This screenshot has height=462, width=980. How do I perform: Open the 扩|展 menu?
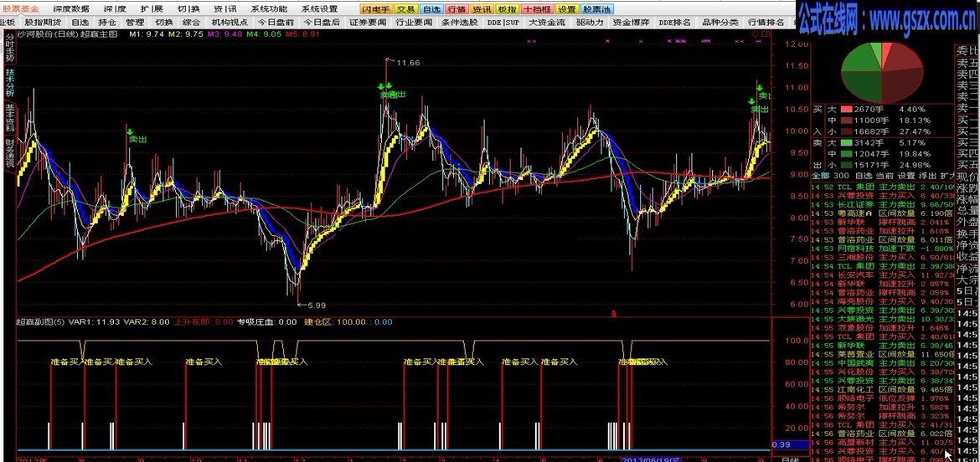[x=152, y=8]
